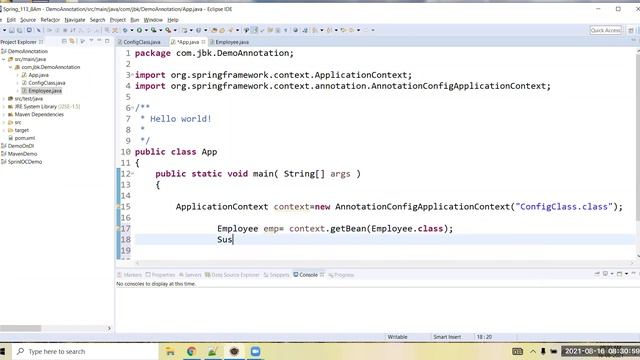Click the Save All toolbar icon
640x360 pixels.
[x=20, y=30]
